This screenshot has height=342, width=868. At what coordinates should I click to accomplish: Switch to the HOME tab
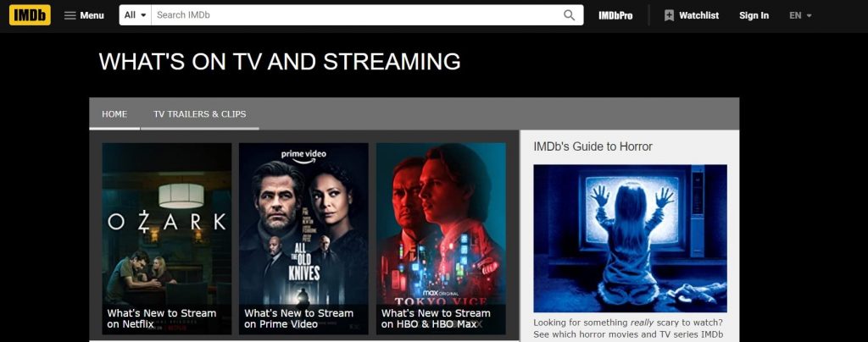114,113
